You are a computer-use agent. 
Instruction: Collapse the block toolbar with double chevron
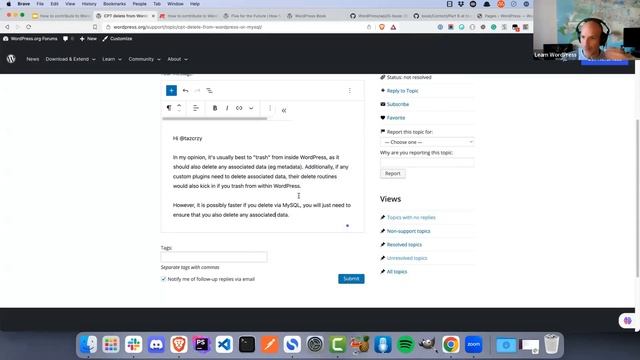(284, 110)
